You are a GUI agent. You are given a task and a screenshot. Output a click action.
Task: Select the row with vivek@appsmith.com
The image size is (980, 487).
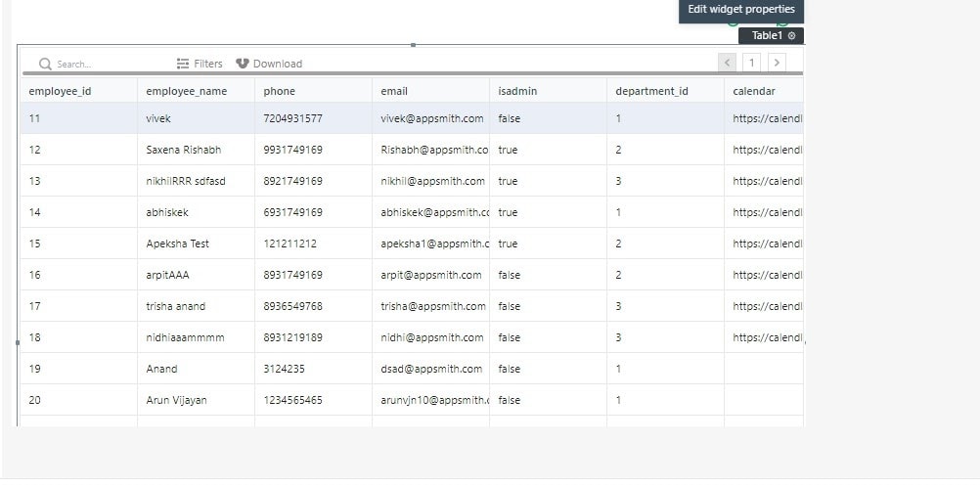pos(412,118)
